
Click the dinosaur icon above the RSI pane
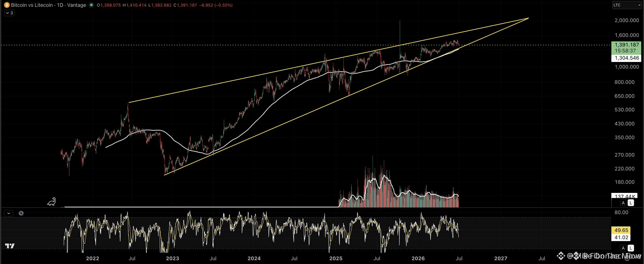click(x=51, y=202)
